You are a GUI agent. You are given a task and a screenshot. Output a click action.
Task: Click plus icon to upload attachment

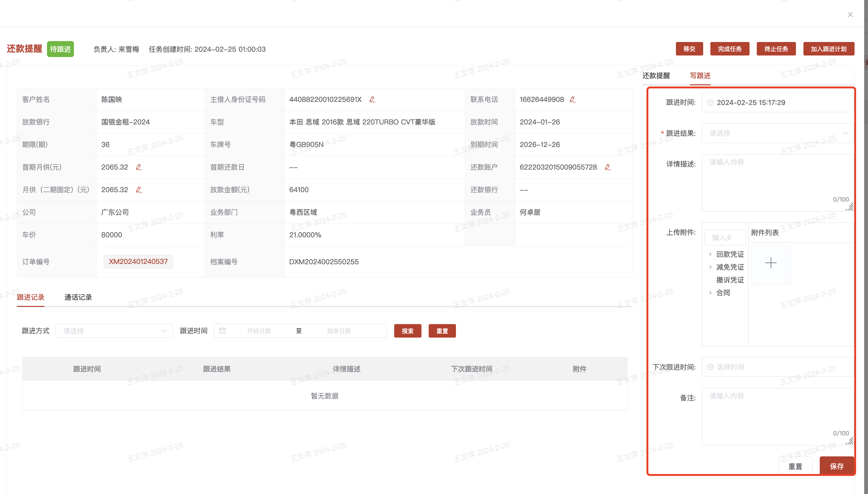tap(771, 263)
